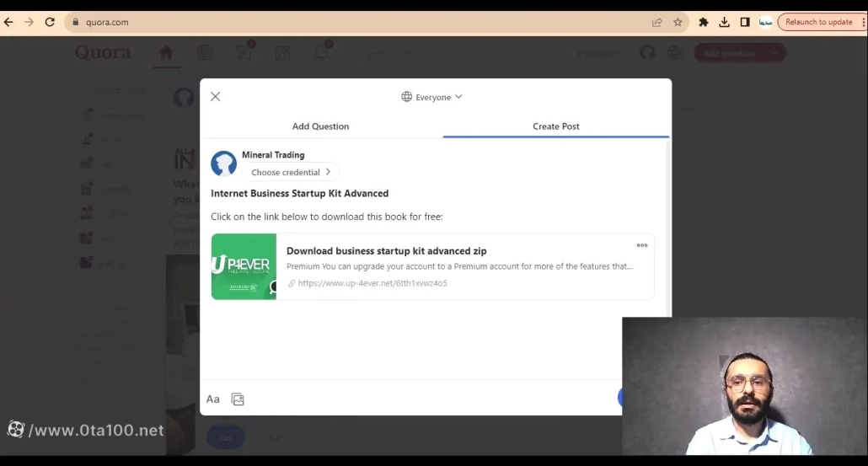Expand the Everyone audience dropdown
This screenshot has height=466, width=868.
[x=432, y=97]
